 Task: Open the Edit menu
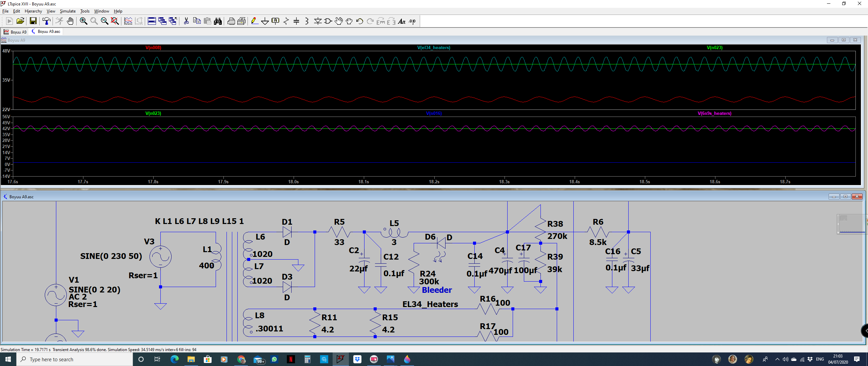pos(16,11)
